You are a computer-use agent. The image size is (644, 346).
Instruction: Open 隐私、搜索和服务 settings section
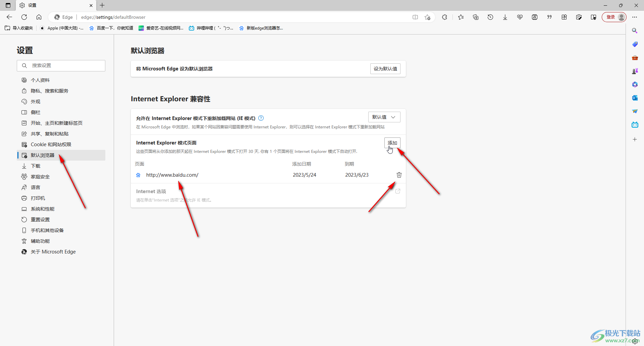[61, 91]
